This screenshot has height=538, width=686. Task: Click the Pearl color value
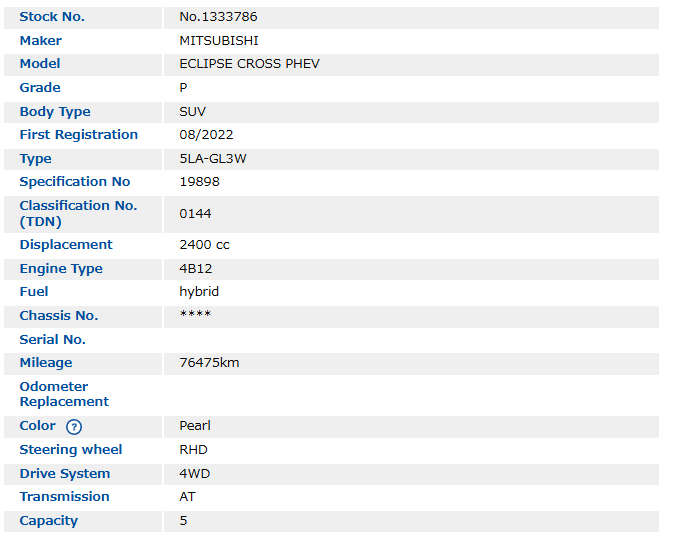195,426
